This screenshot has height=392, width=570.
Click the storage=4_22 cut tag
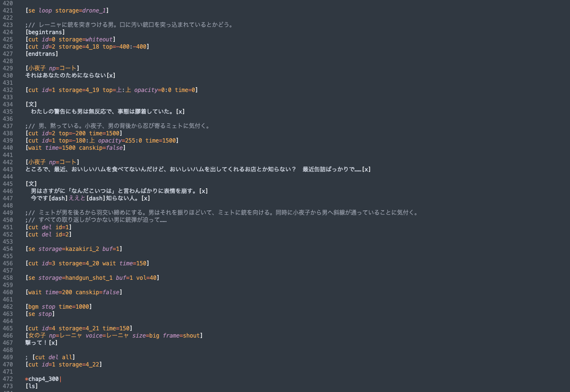coord(64,365)
